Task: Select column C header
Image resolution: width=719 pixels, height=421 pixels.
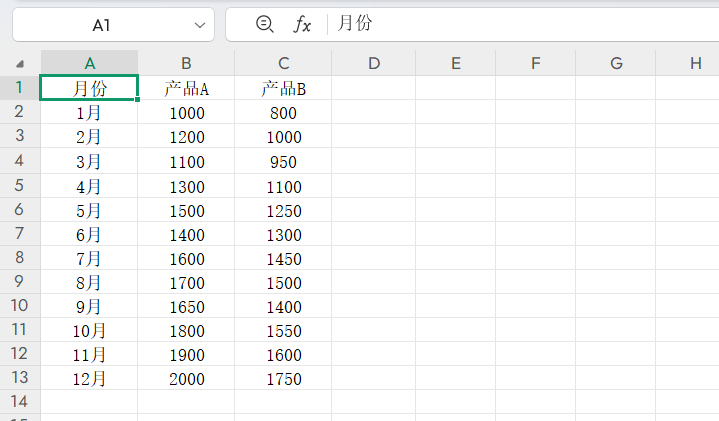Action: point(283,63)
